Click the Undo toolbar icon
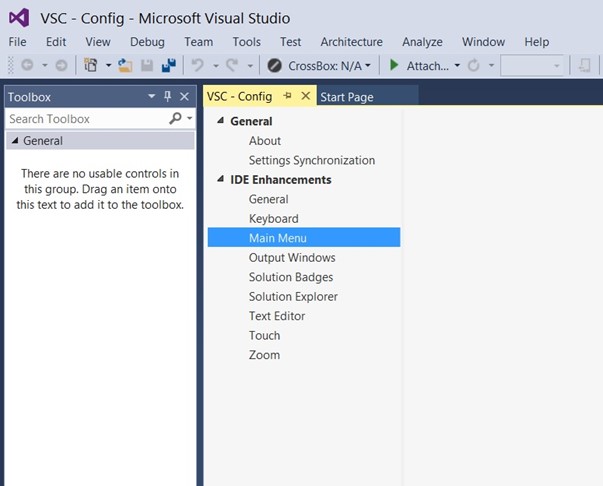 point(198,65)
